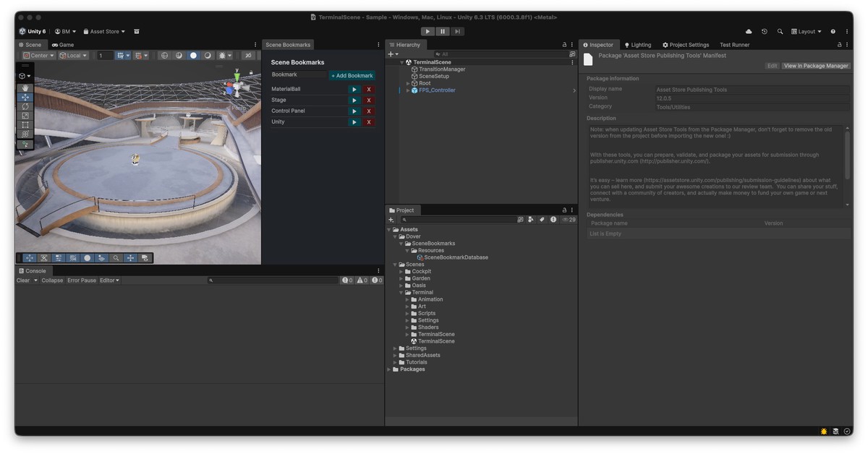
Task: Open the Local handle rotation dropdown
Action: tap(73, 56)
